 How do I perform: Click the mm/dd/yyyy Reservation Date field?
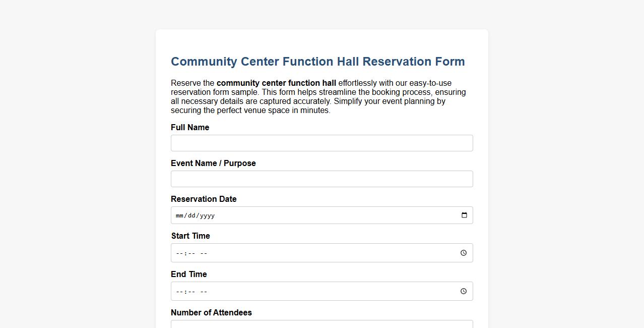pyautogui.click(x=302, y=215)
